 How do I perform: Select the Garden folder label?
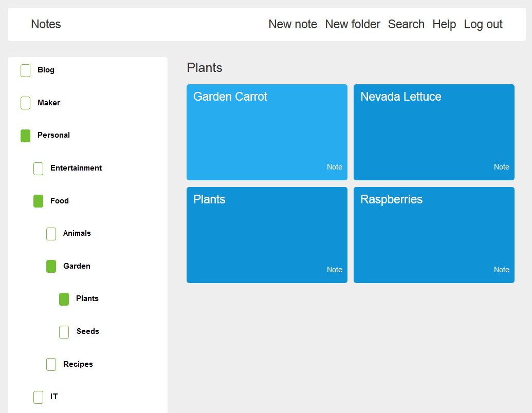(x=77, y=266)
